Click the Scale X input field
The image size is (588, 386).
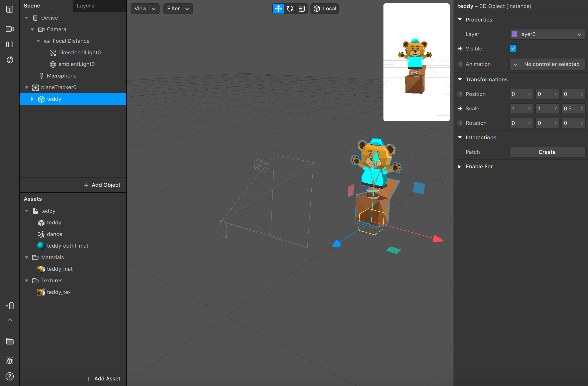[521, 109]
